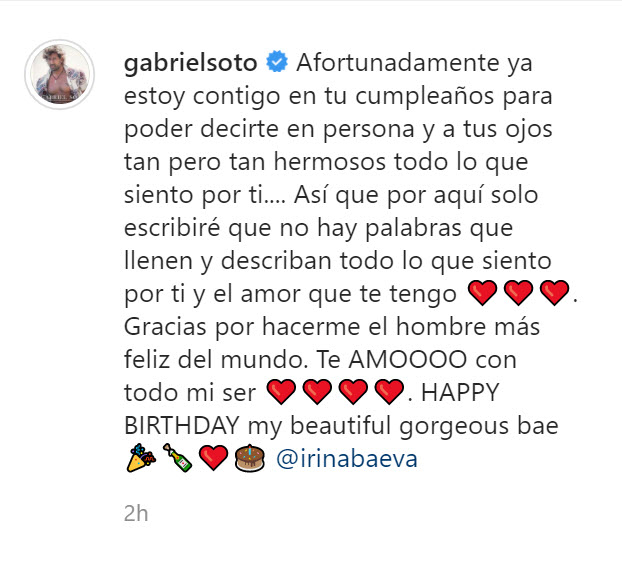622x564 pixels.
Task: Click last heart after "te tengo"
Action: [x=555, y=293]
